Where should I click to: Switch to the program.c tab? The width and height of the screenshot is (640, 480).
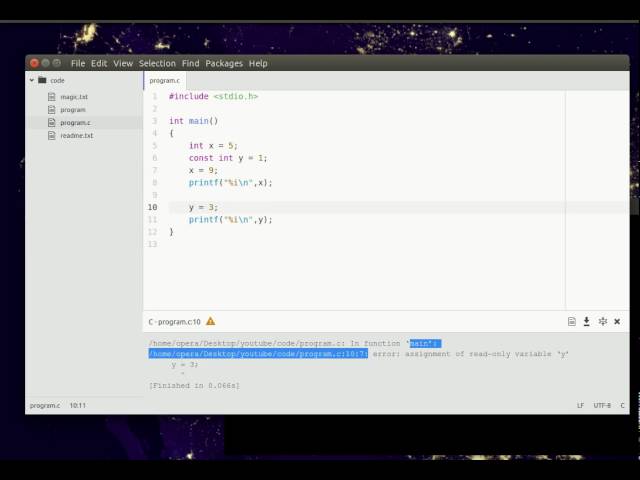[164, 80]
